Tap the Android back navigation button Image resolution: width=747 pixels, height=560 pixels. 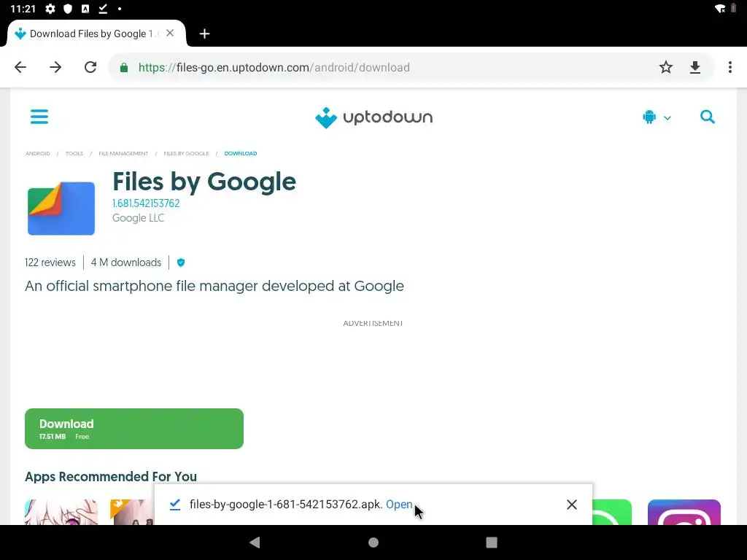[255, 542]
